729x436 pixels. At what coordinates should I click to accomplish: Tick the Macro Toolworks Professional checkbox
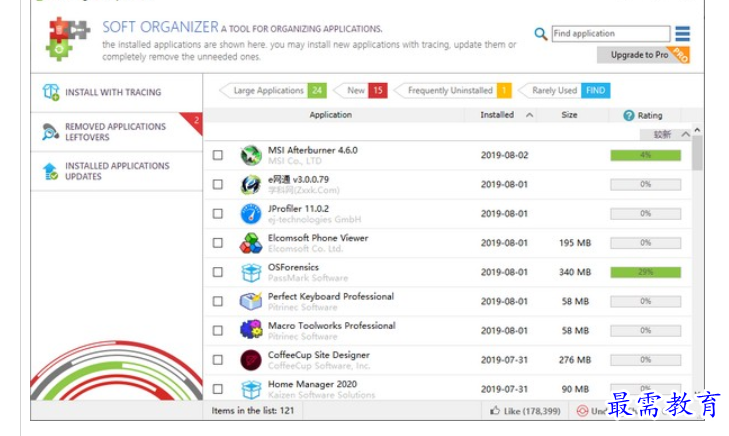[x=218, y=330]
